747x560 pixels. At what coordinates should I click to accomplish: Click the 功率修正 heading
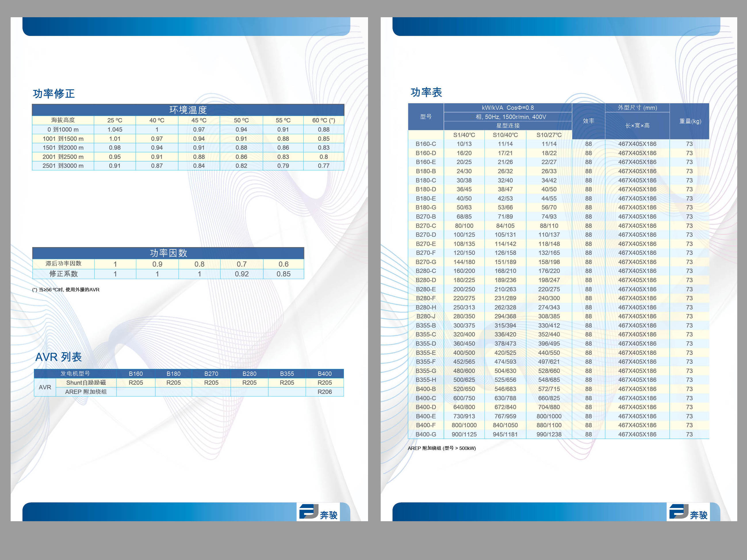[x=54, y=93]
